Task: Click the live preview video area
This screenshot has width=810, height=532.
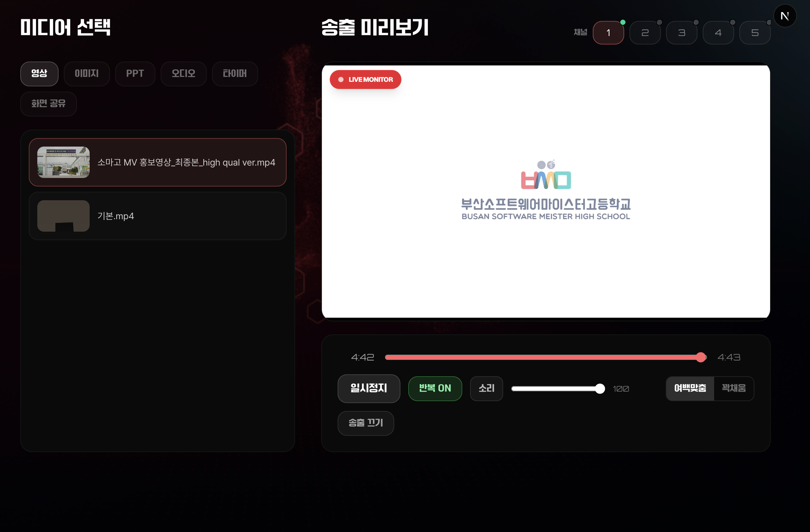Action: coord(546,191)
